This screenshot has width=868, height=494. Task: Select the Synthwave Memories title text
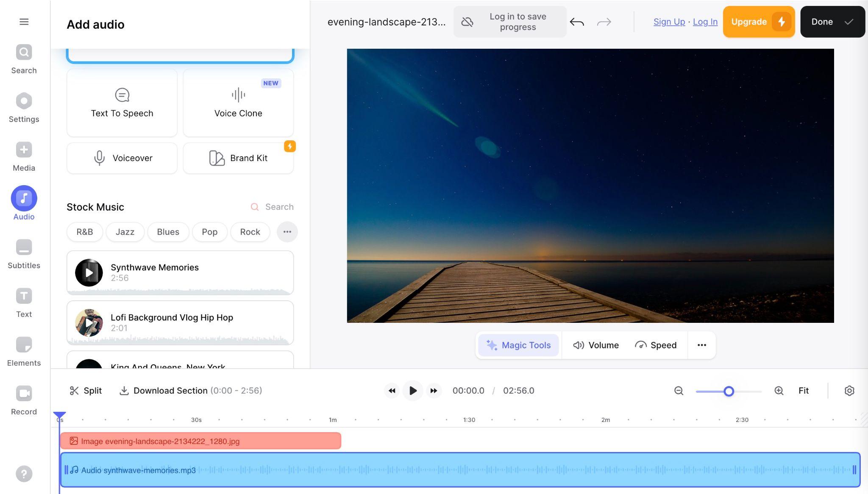pos(155,267)
